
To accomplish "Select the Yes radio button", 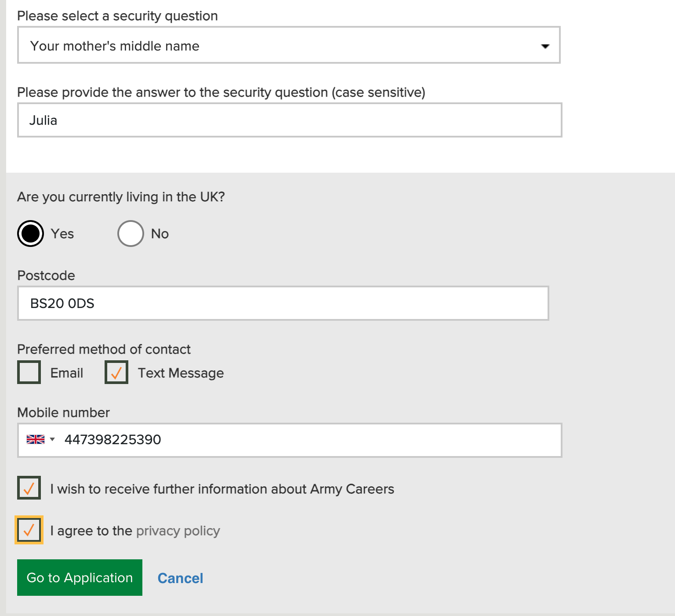I will click(30, 233).
